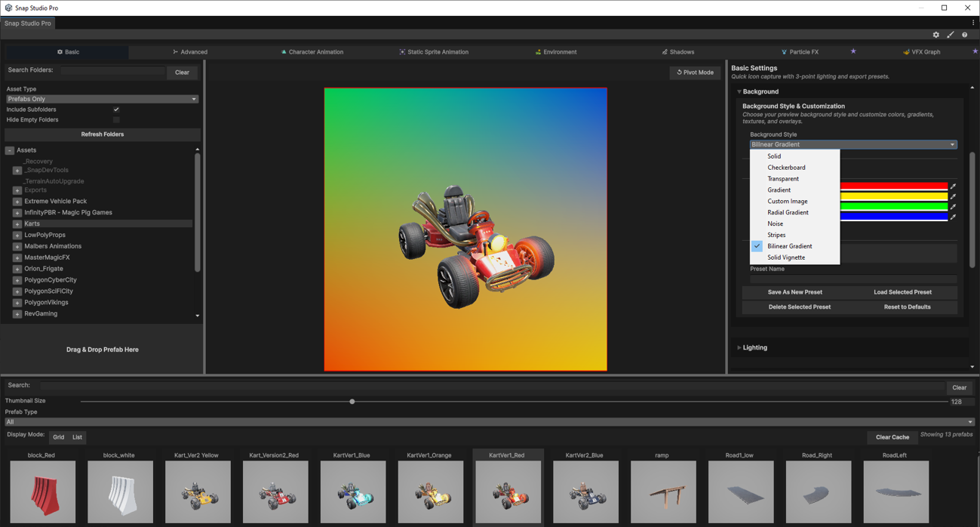The image size is (980, 527).
Task: Click the star beside VFX Graph tab
Action: pos(975,51)
